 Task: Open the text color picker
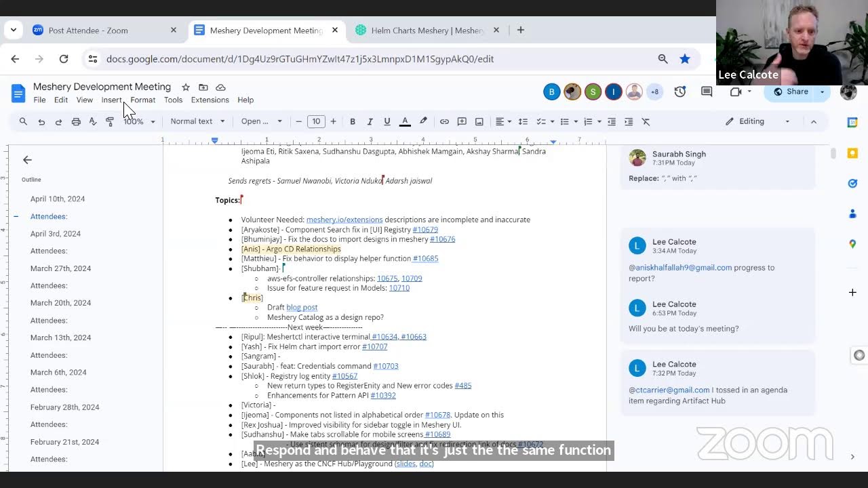[x=405, y=121]
